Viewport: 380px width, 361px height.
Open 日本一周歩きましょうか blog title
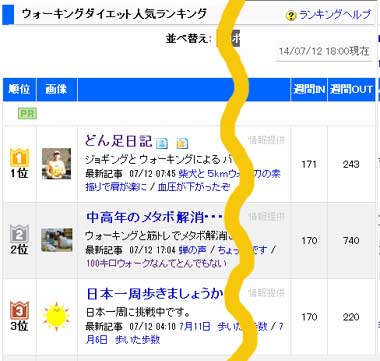[155, 294]
